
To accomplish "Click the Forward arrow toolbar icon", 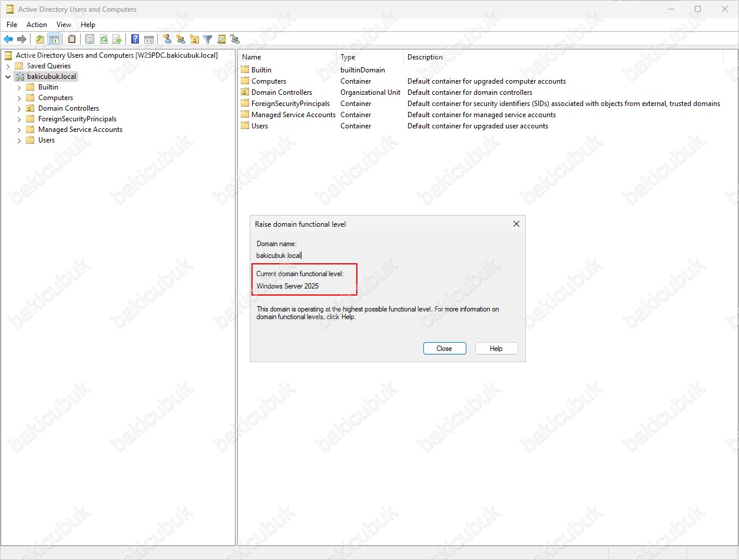I will click(x=22, y=39).
